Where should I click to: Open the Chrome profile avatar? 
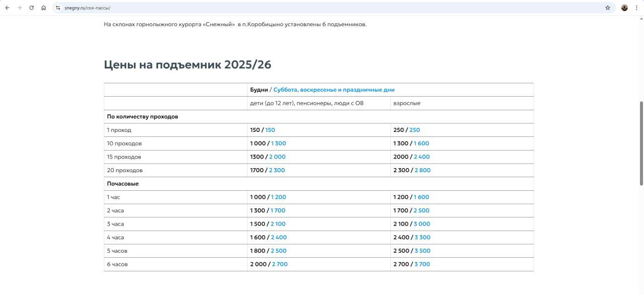click(624, 8)
